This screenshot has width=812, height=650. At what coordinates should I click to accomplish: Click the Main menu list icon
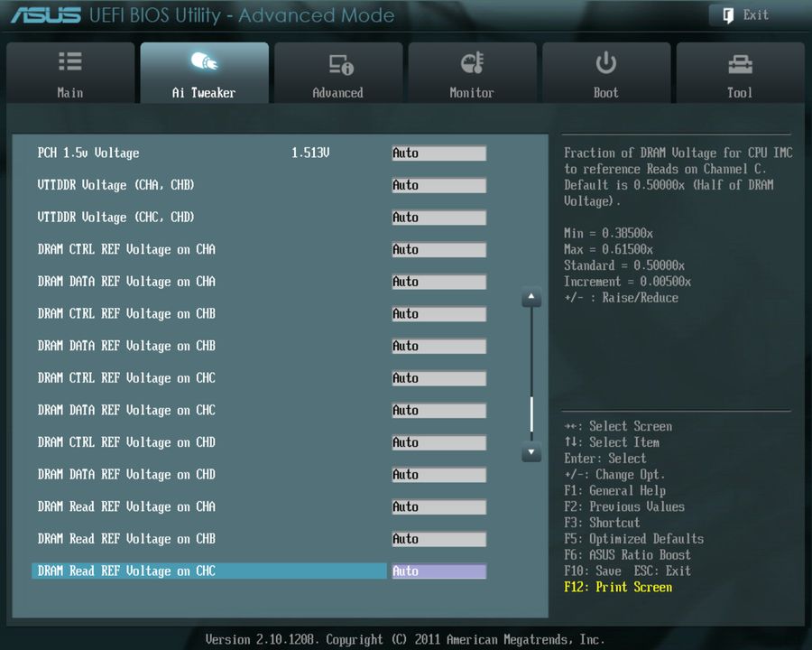click(70, 61)
